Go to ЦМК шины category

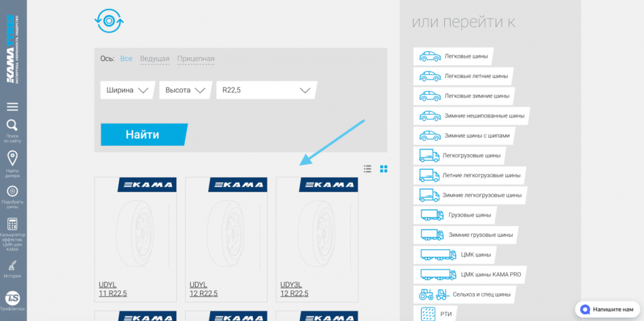click(455, 254)
